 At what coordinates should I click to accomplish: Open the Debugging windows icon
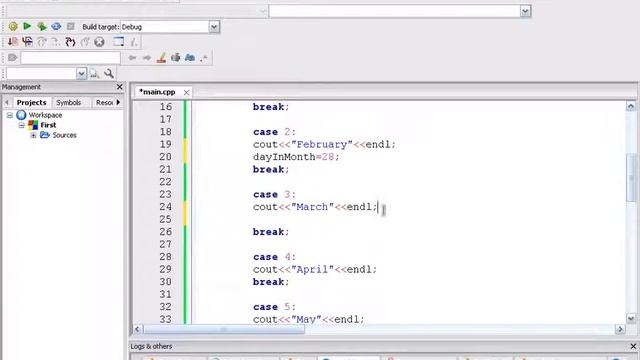(x=119, y=42)
